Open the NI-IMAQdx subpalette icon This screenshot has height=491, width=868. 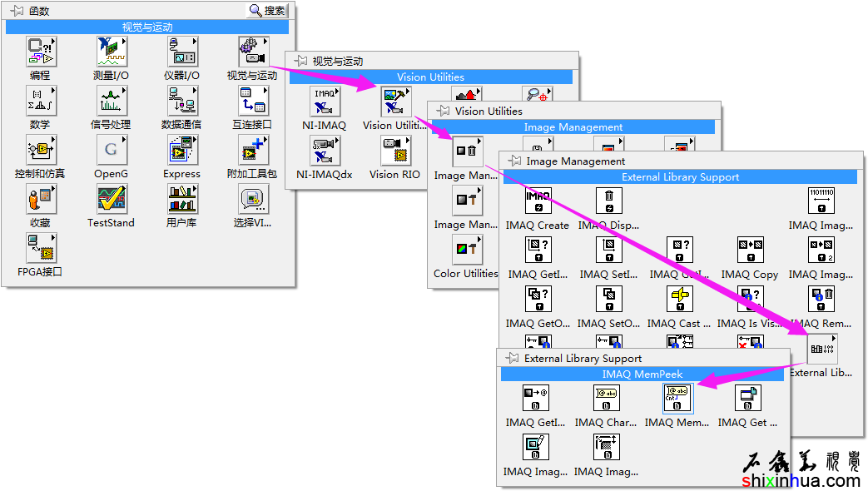[x=324, y=151]
